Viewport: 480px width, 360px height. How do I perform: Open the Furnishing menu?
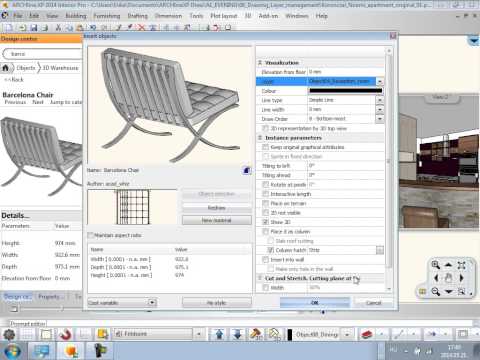[107, 16]
